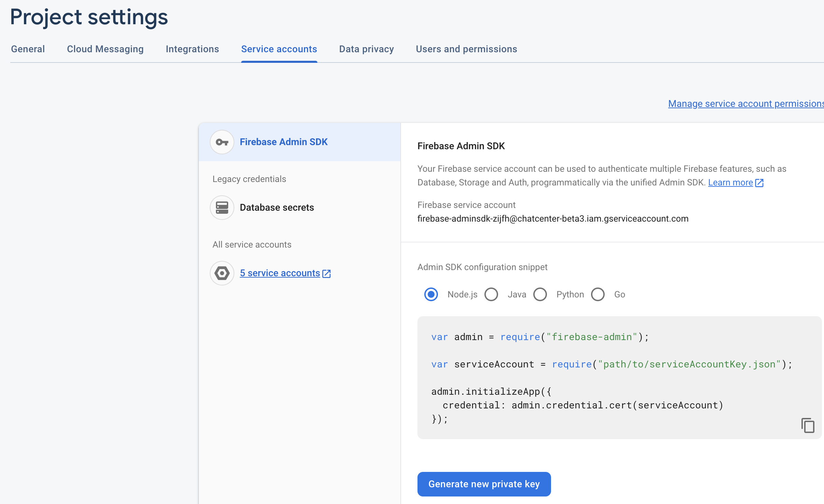
Task: Click the hexagon icon beside service accounts
Action: click(222, 273)
